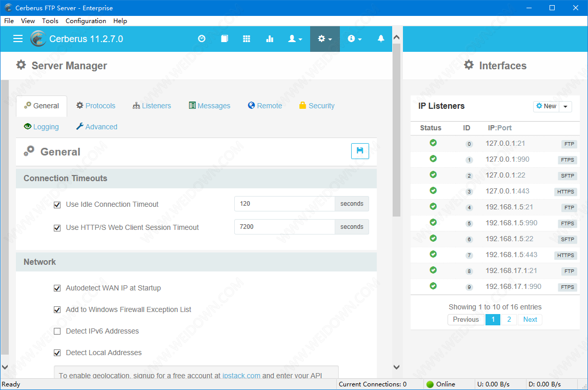Toggle Detect Local Addresses checkbox
The width and height of the screenshot is (588, 390).
[57, 353]
